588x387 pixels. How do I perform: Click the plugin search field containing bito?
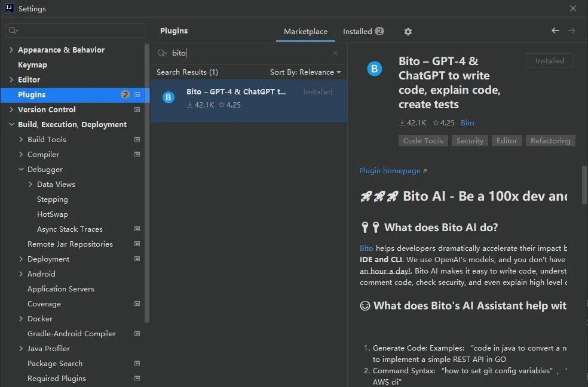pos(247,53)
